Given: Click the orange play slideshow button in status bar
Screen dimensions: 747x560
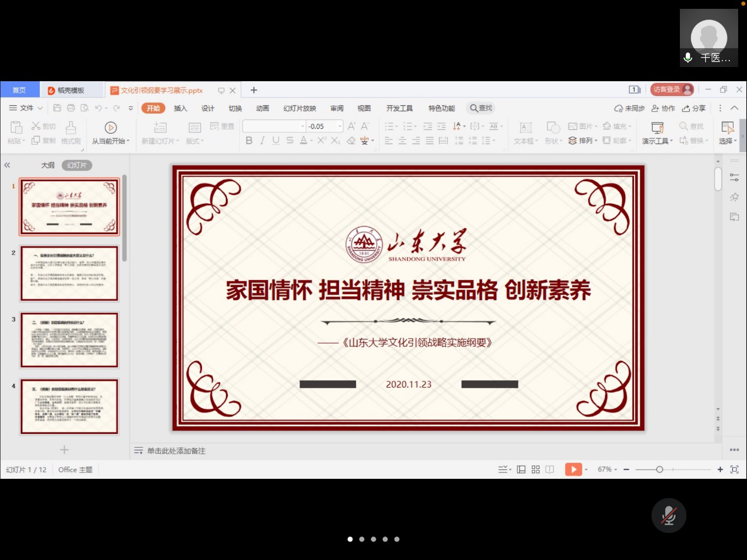Looking at the screenshot, I should coord(573,469).
